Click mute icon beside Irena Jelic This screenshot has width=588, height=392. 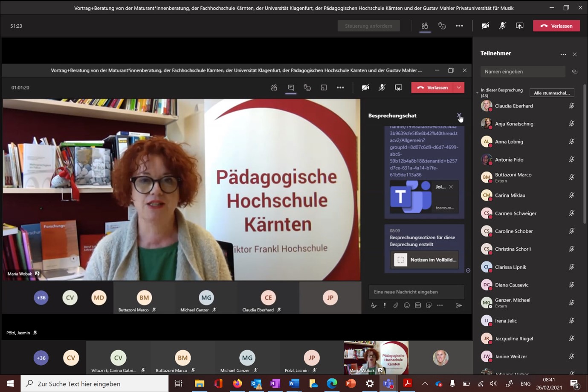pos(571,321)
